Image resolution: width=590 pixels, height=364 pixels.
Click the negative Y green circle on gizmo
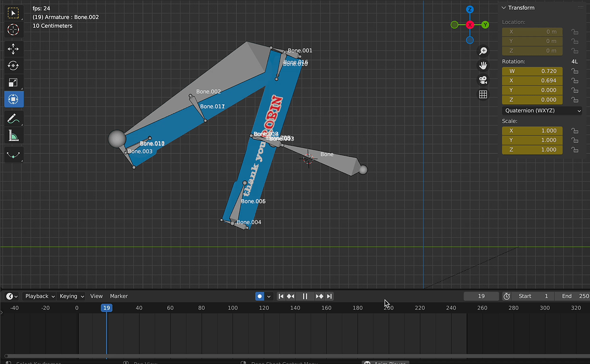click(455, 25)
